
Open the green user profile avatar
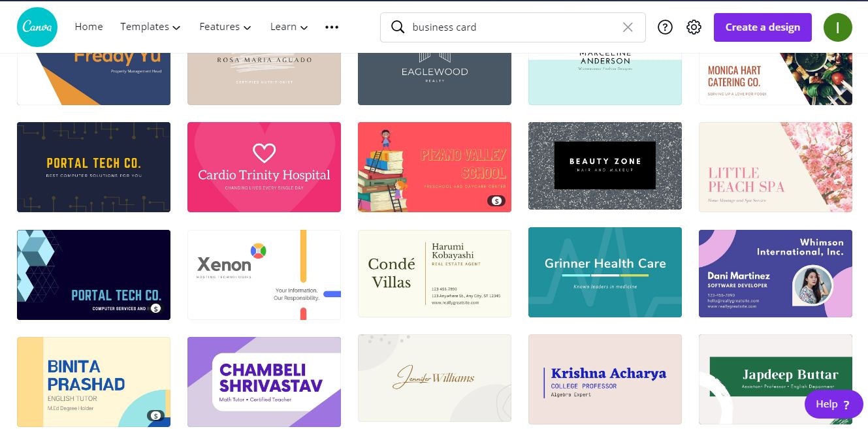coord(837,27)
